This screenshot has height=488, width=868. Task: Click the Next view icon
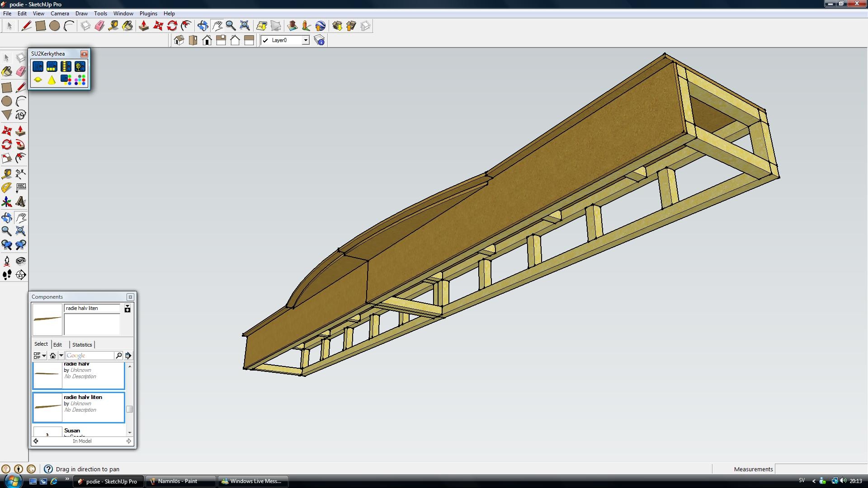(20, 245)
